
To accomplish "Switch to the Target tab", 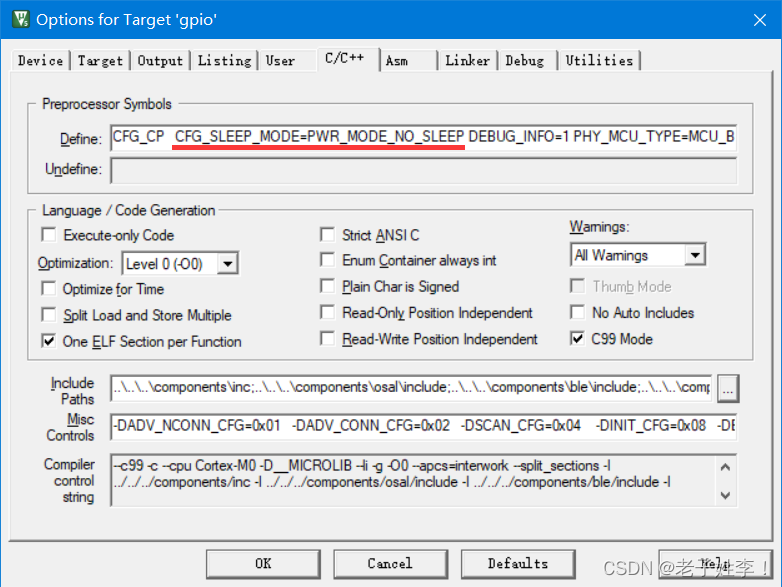I will [100, 61].
